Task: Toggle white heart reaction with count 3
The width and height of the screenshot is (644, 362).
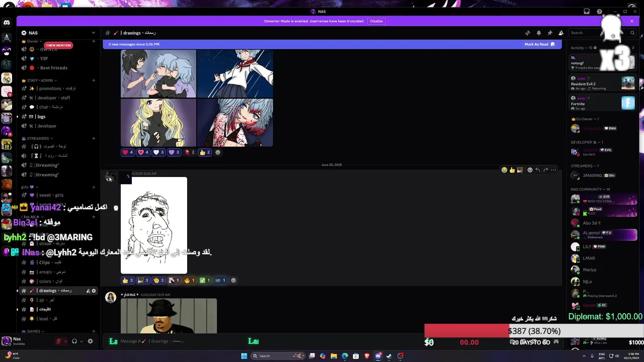Action: (x=158, y=152)
